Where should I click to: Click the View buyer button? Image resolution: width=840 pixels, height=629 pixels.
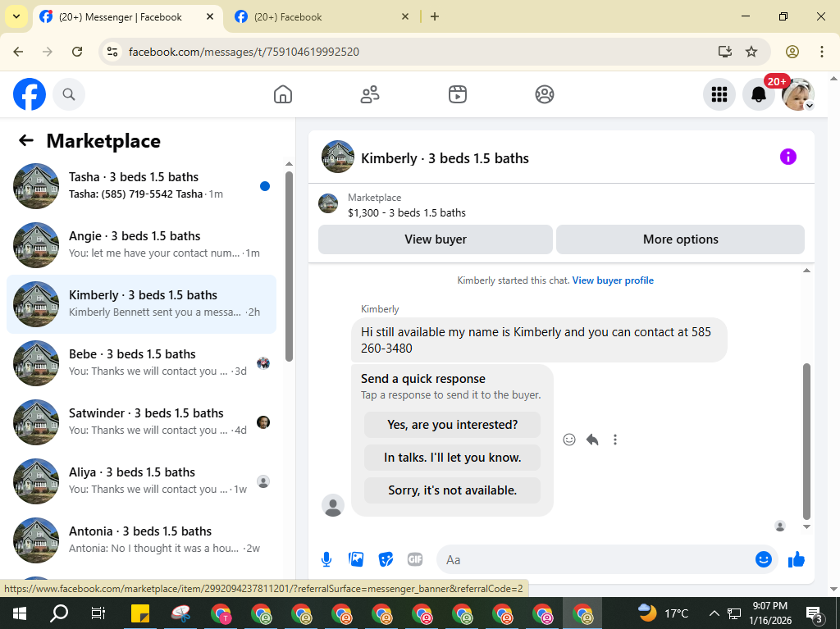(435, 239)
